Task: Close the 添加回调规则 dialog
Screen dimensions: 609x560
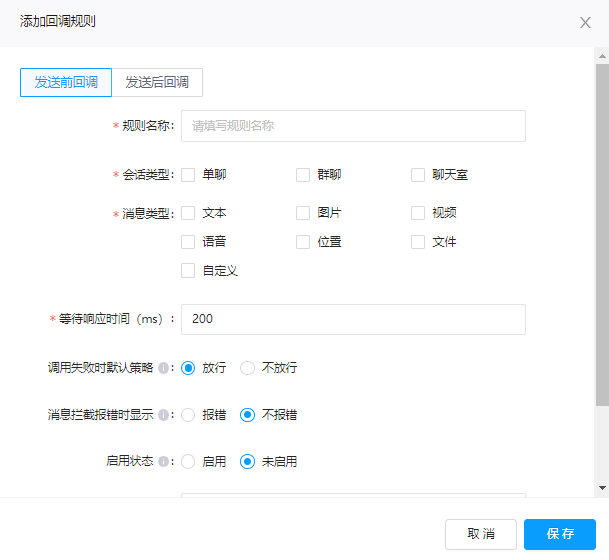Action: [585, 22]
